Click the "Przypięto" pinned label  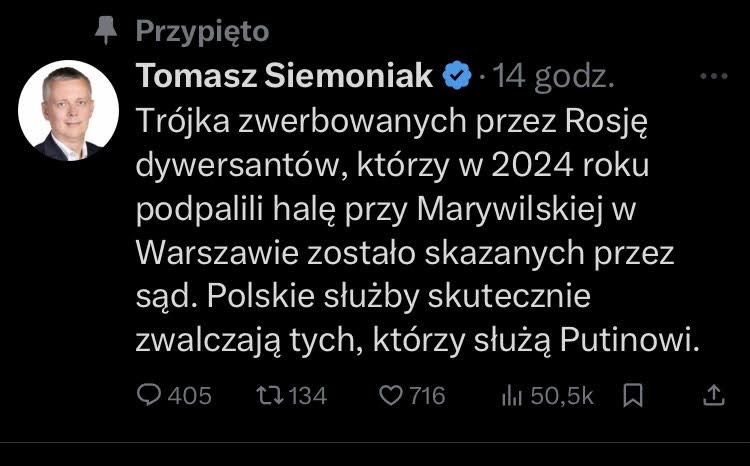[202, 31]
